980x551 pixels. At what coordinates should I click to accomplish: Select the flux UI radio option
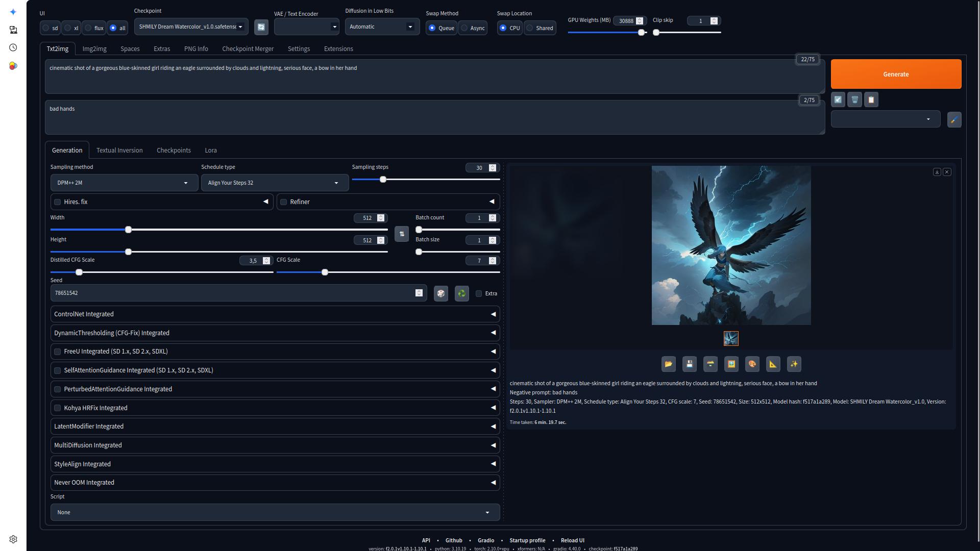pos(94,28)
